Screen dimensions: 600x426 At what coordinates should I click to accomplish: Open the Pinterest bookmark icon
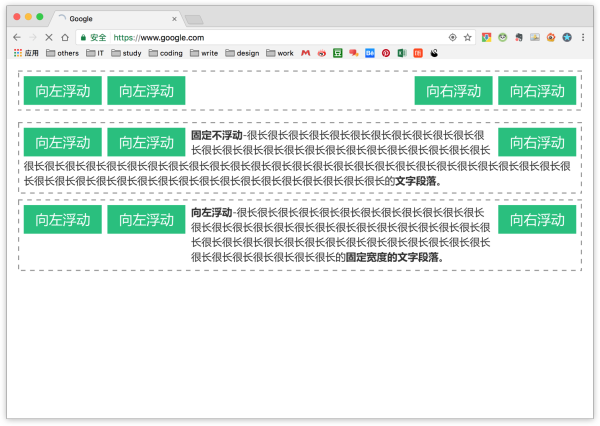[x=385, y=53]
